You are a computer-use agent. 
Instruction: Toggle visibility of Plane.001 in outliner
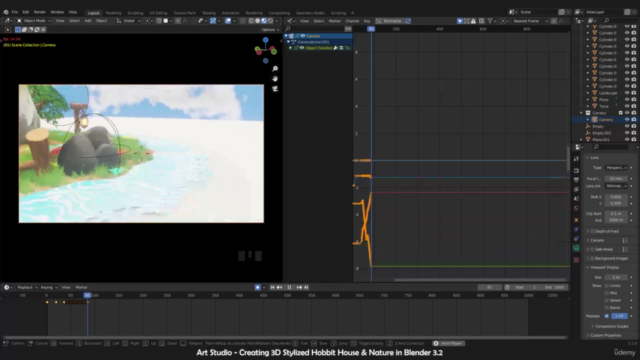[627, 140]
